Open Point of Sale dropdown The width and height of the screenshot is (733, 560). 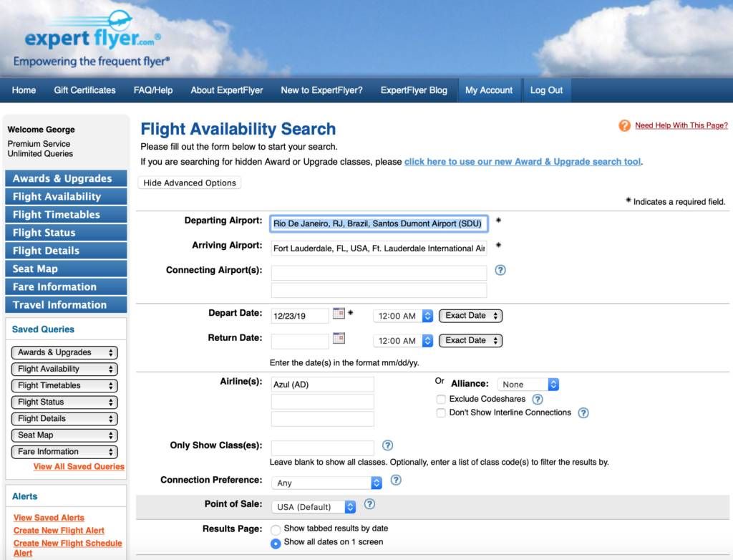314,507
